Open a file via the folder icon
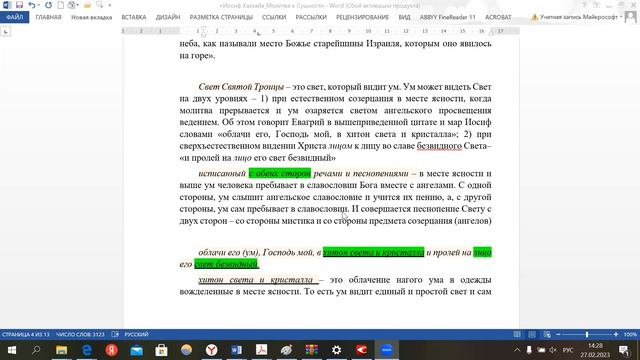 [87, 5]
